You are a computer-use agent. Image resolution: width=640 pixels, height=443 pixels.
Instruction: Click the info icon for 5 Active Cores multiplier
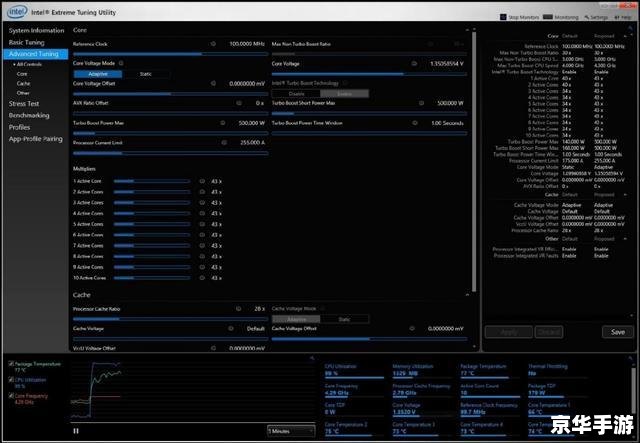click(202, 224)
